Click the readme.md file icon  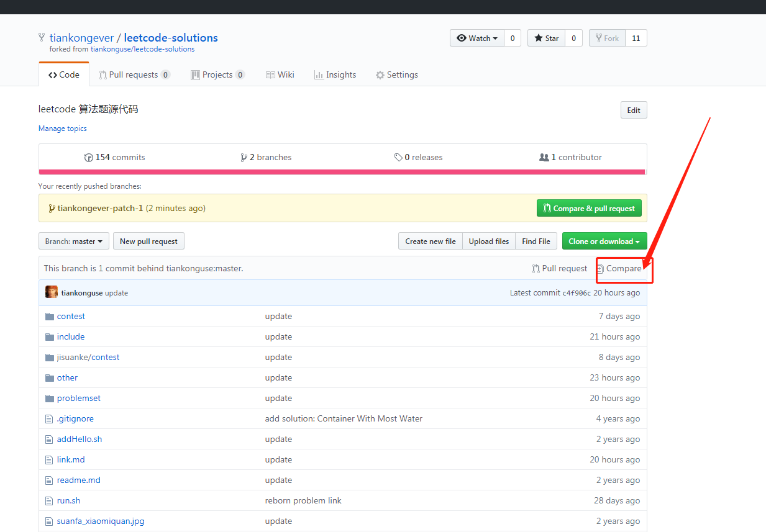pyautogui.click(x=49, y=480)
